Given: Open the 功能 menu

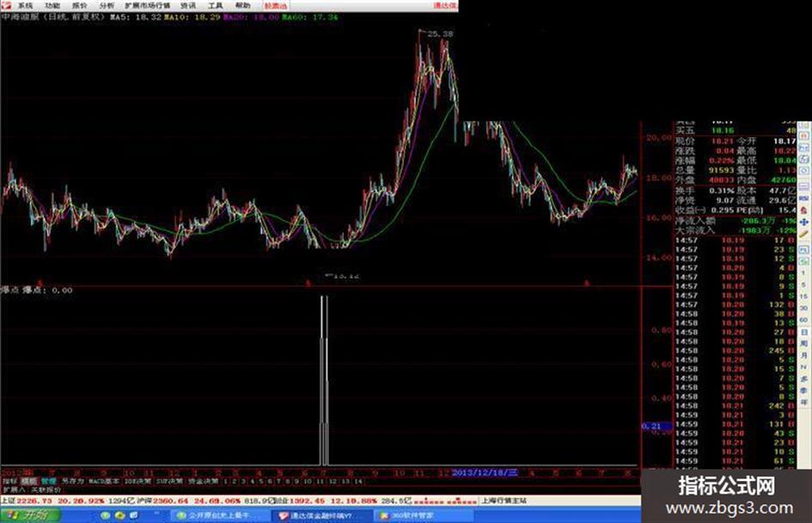Looking at the screenshot, I should click(52, 6).
